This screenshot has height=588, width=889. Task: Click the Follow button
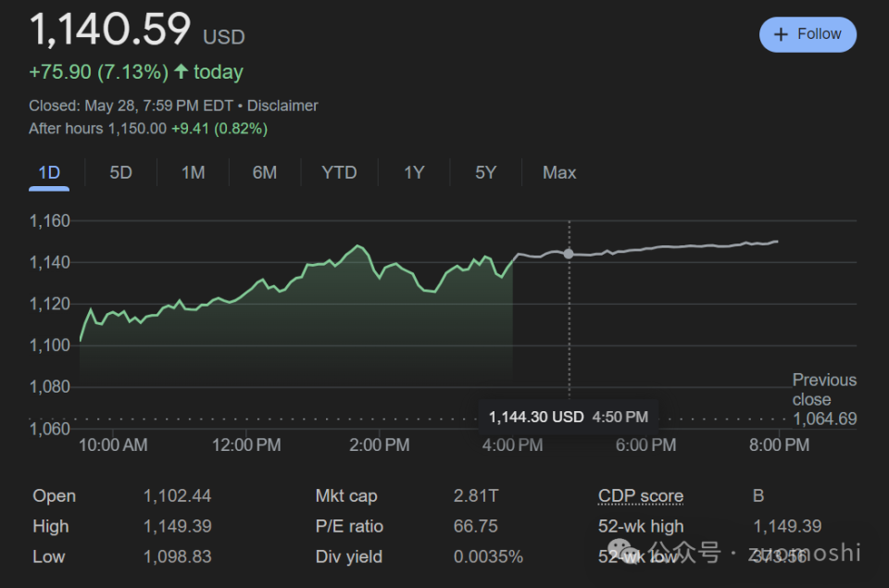(808, 34)
